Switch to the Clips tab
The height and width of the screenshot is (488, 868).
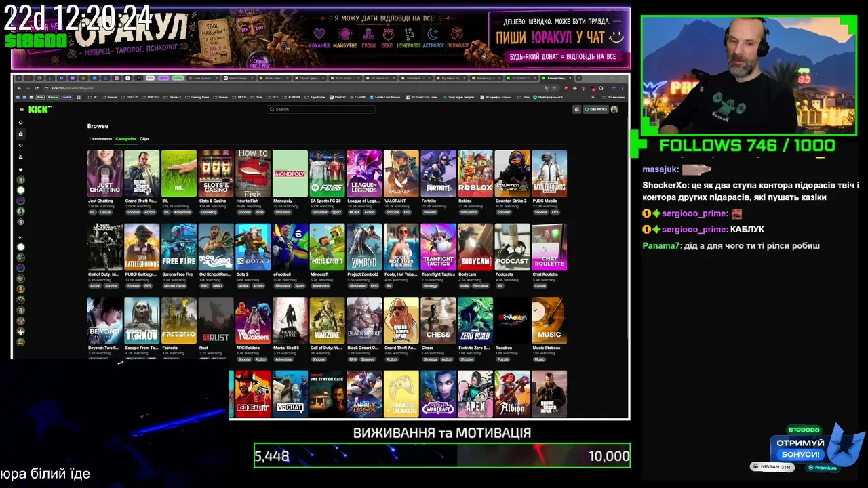pyautogui.click(x=144, y=139)
